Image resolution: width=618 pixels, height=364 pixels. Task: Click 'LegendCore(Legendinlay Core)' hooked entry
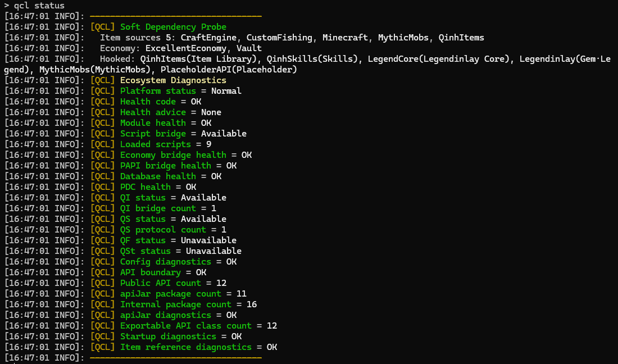[x=439, y=58]
